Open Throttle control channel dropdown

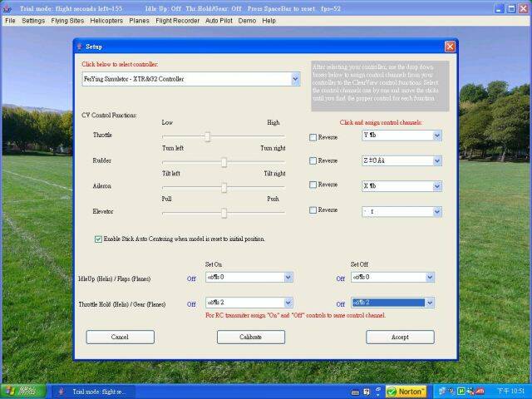point(437,135)
